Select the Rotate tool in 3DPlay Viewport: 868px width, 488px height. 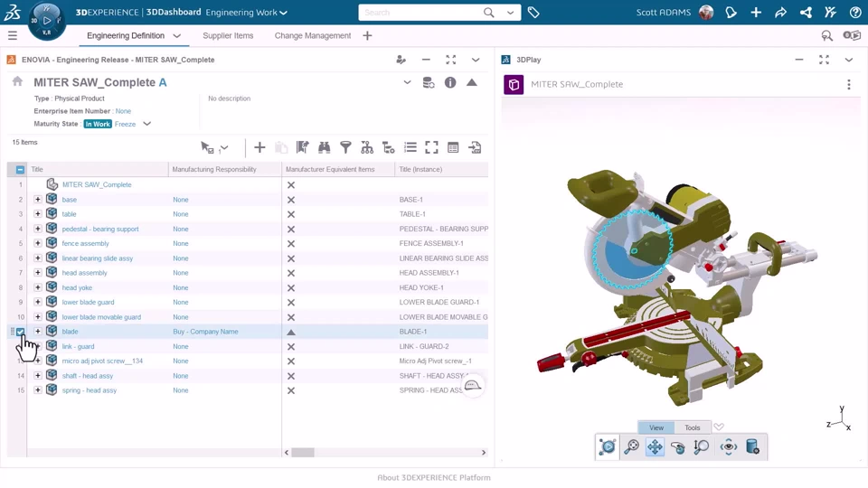tap(677, 446)
